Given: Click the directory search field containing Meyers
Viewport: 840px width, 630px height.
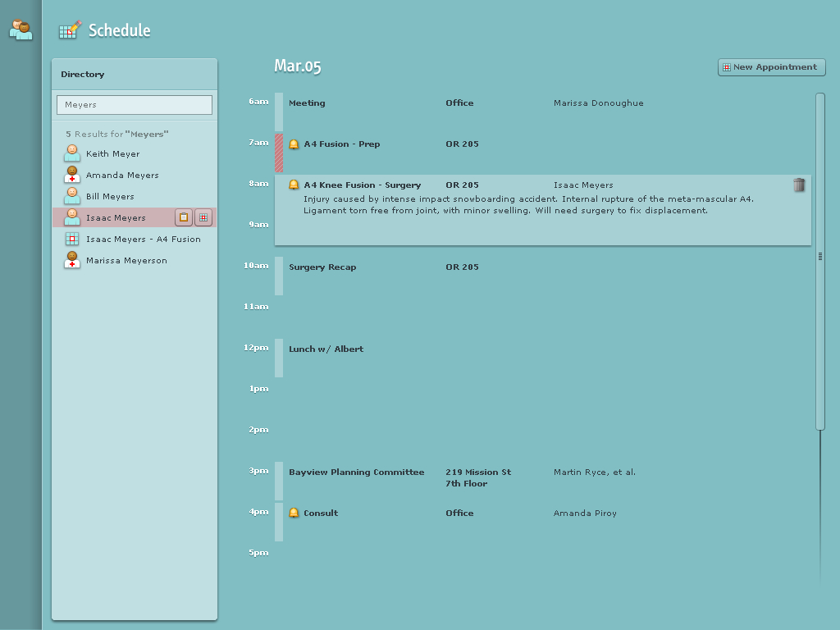Looking at the screenshot, I should (135, 105).
